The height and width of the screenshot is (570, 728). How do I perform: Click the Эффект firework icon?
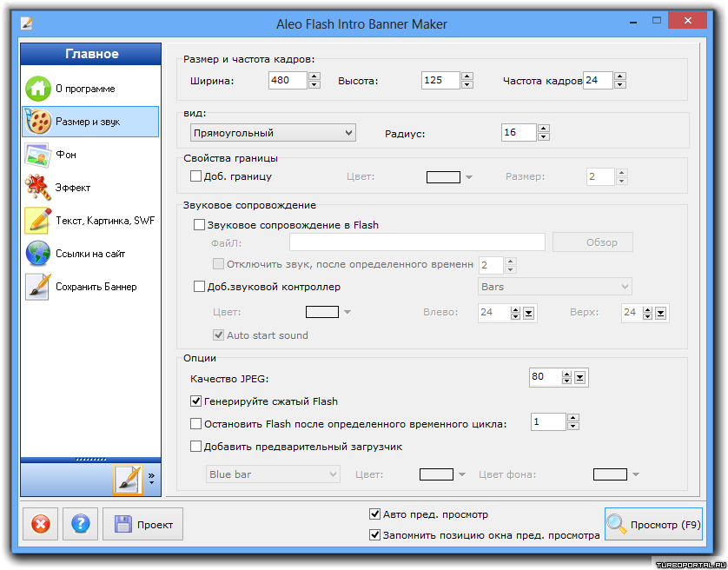click(x=37, y=187)
